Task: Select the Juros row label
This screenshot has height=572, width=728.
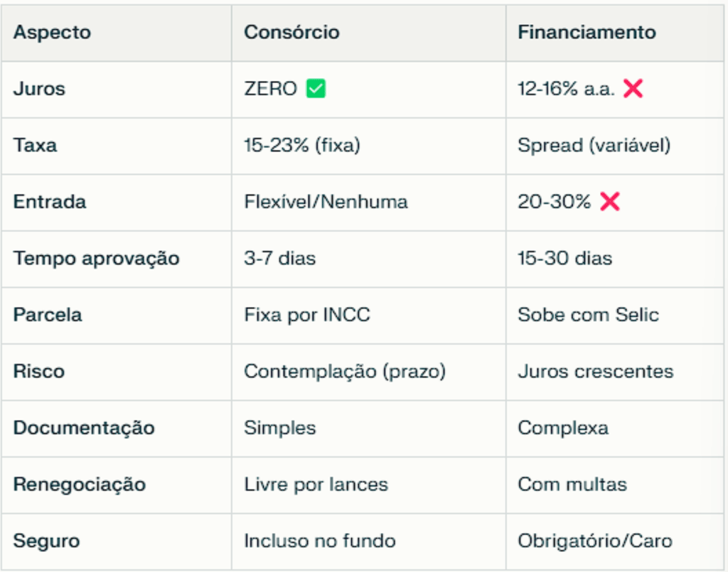Action: tap(39, 89)
